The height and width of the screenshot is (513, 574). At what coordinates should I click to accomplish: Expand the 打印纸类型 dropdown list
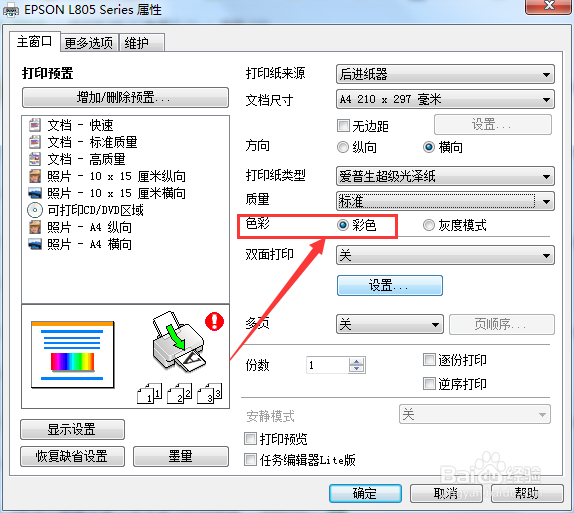click(x=445, y=176)
